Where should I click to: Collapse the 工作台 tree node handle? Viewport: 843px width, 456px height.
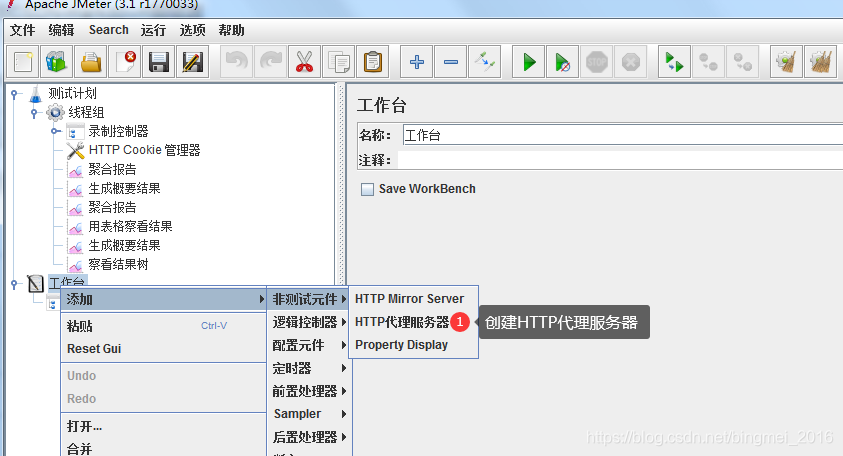15,283
